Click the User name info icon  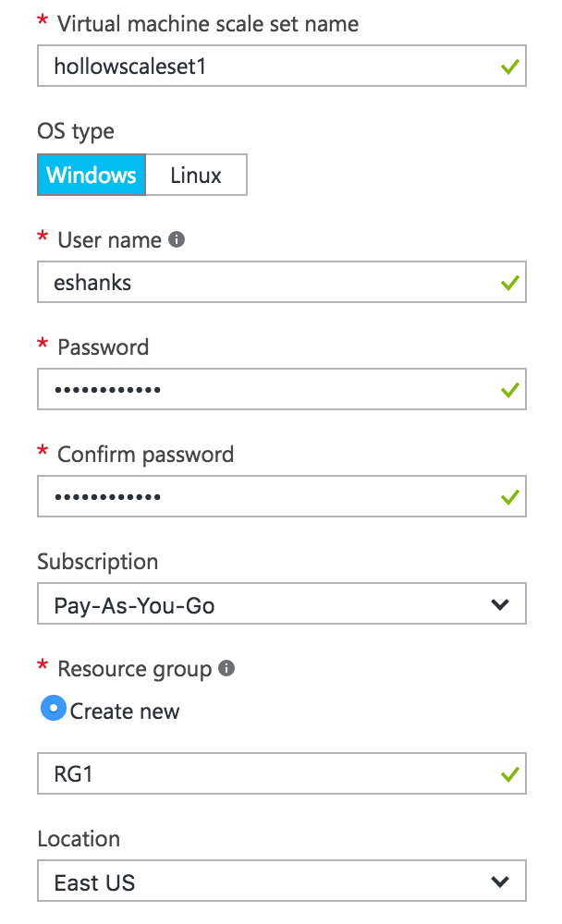[177, 240]
